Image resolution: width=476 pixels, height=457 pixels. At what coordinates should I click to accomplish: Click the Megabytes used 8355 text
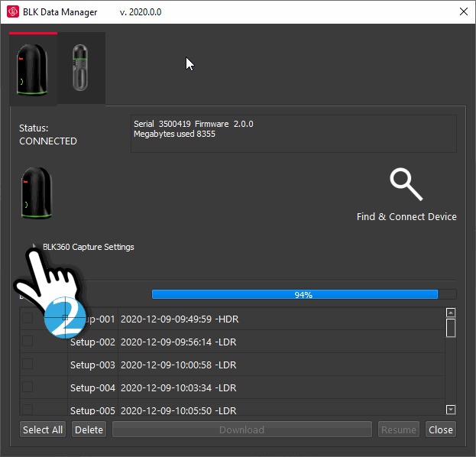coord(174,134)
